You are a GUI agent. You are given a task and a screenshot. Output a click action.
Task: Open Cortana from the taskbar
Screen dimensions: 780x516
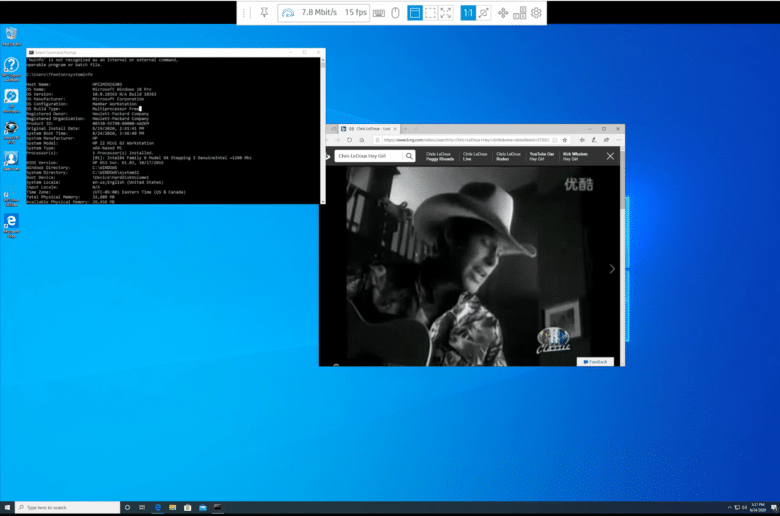pyautogui.click(x=127, y=508)
